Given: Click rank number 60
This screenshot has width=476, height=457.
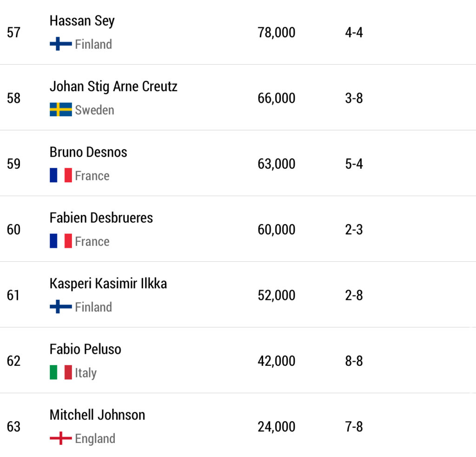Looking at the screenshot, I should (13, 230).
